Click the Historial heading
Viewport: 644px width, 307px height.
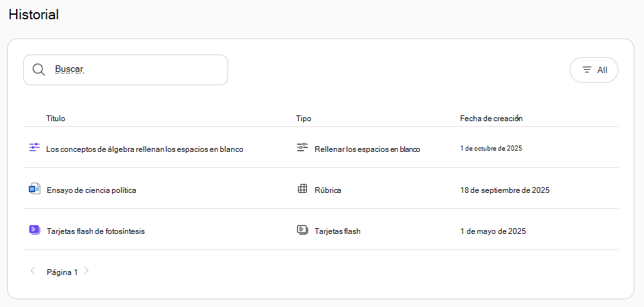34,14
